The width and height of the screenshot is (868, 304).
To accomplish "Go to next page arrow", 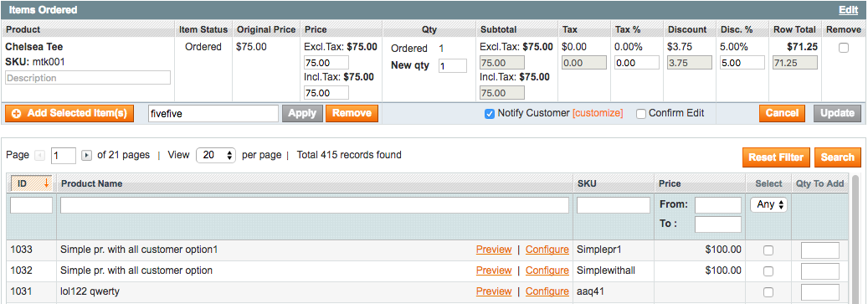I will coord(86,156).
